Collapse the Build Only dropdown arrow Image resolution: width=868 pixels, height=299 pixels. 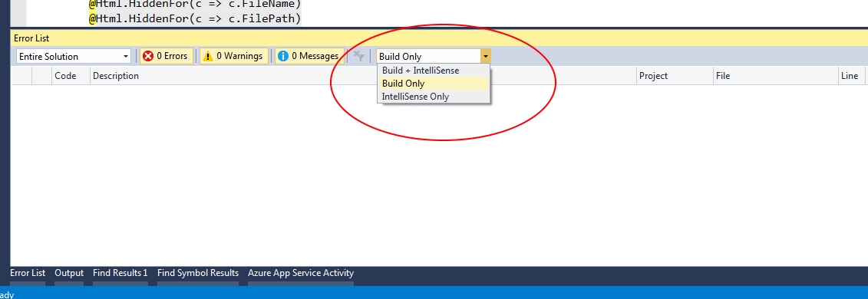485,57
